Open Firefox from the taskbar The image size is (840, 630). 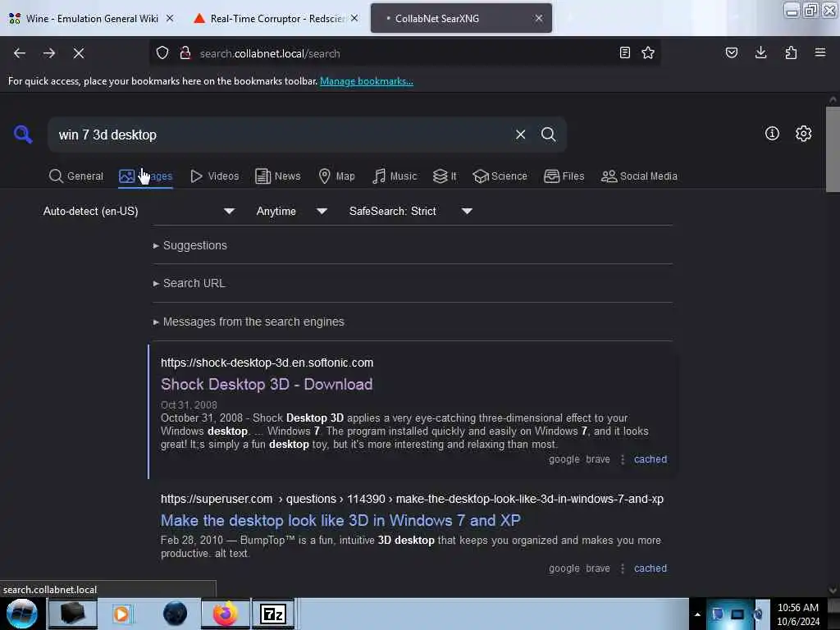tap(226, 614)
